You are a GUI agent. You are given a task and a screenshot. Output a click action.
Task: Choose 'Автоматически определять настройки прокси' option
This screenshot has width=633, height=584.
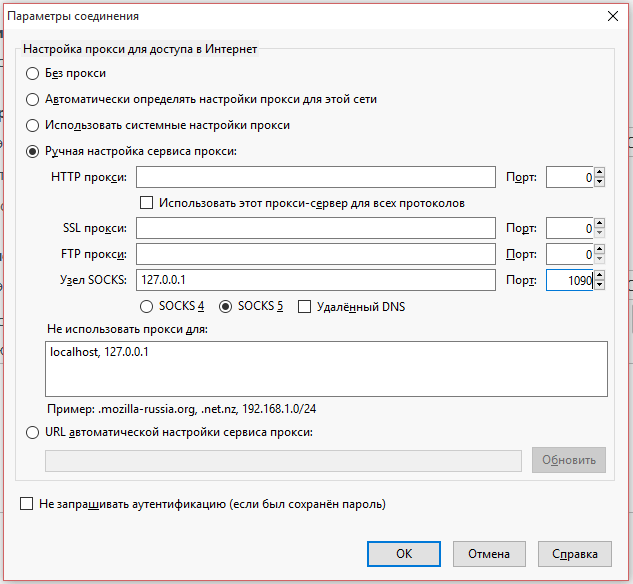(x=33, y=99)
